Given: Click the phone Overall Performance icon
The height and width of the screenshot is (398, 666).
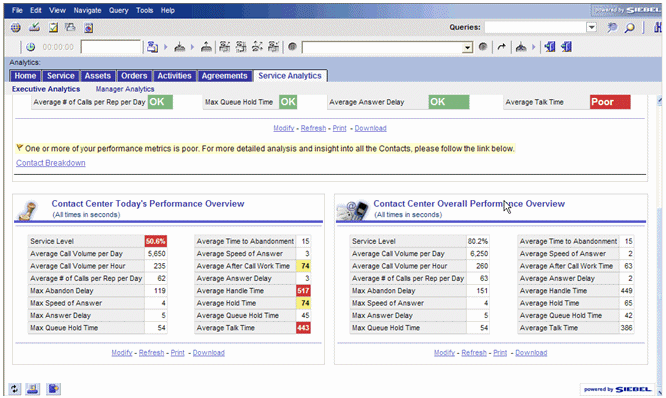Looking at the screenshot, I should point(353,210).
